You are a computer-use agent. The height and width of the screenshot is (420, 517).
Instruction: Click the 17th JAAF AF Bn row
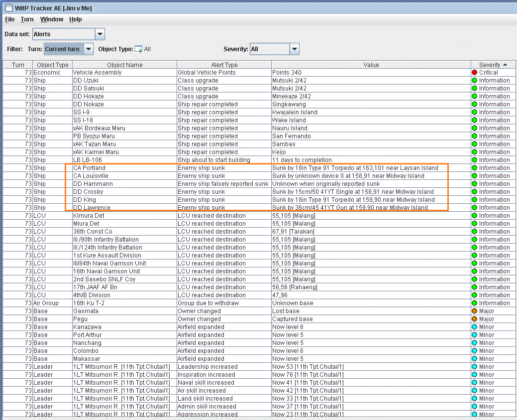259,287
